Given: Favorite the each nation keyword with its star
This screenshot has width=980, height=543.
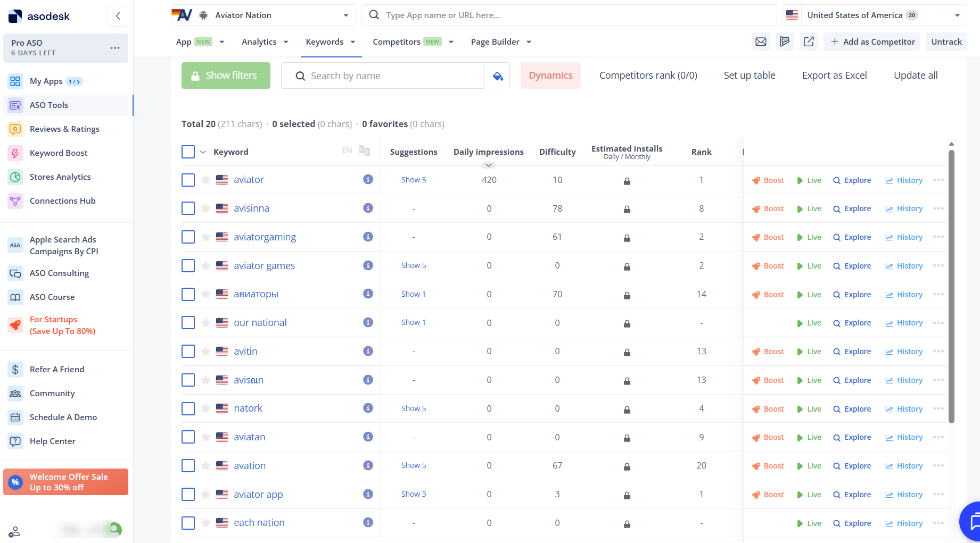Looking at the screenshot, I should point(205,523).
